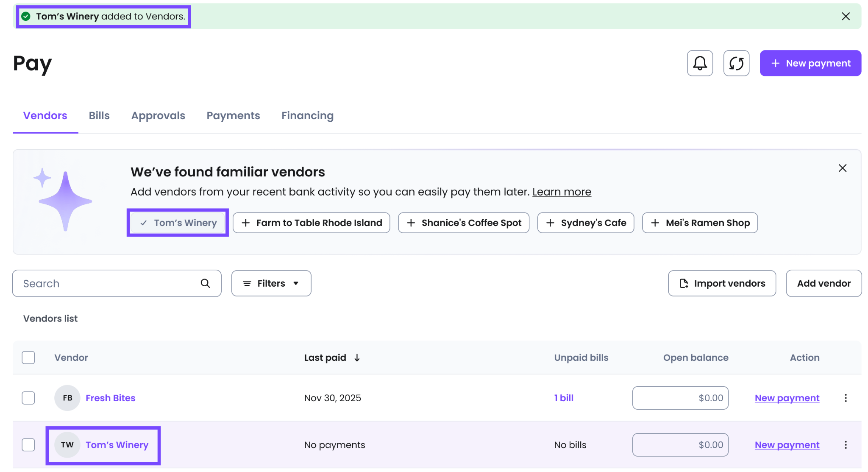868x472 pixels.
Task: Click the search magnifier icon
Action: (x=205, y=283)
